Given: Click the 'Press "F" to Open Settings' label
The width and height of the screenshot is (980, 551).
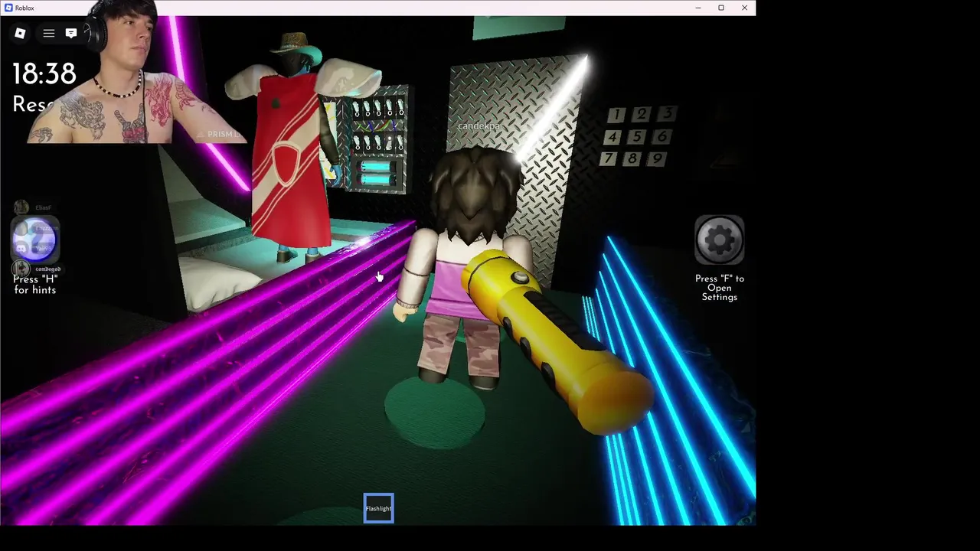Looking at the screenshot, I should [x=720, y=288].
